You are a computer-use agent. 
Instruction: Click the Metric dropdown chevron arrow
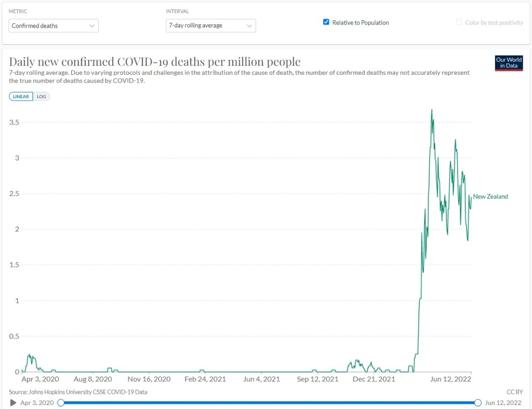pos(91,26)
